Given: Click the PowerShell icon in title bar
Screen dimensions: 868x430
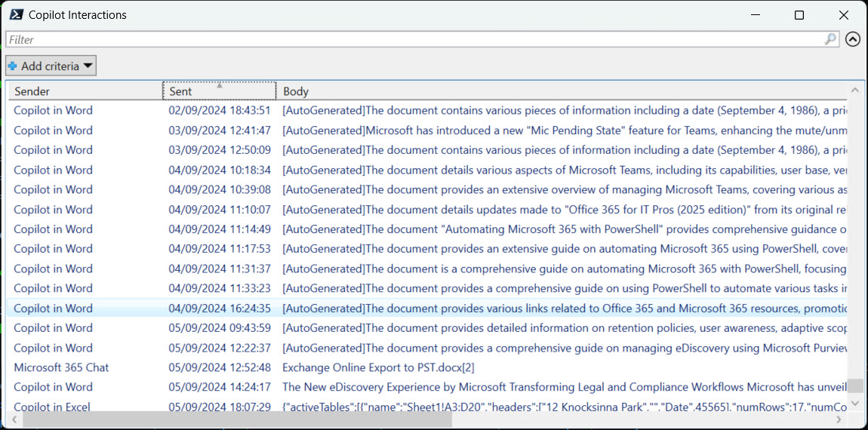Looking at the screenshot, I should [x=15, y=15].
